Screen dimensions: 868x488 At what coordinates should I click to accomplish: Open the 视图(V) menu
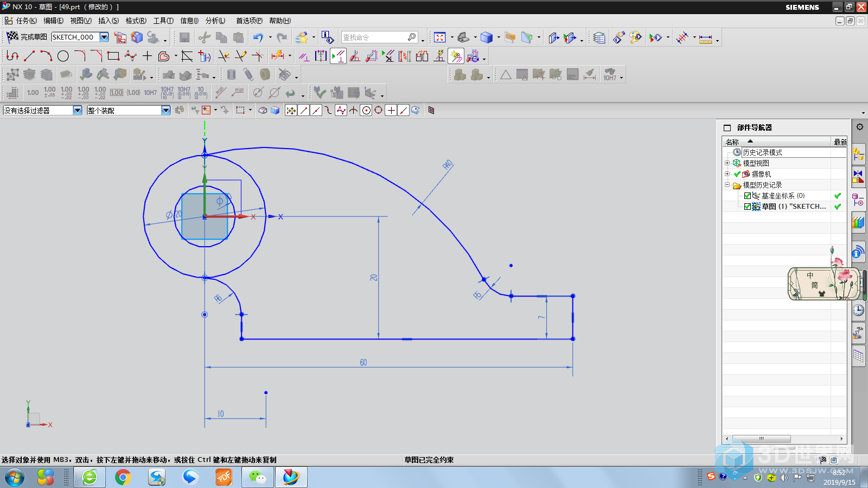pyautogui.click(x=81, y=21)
